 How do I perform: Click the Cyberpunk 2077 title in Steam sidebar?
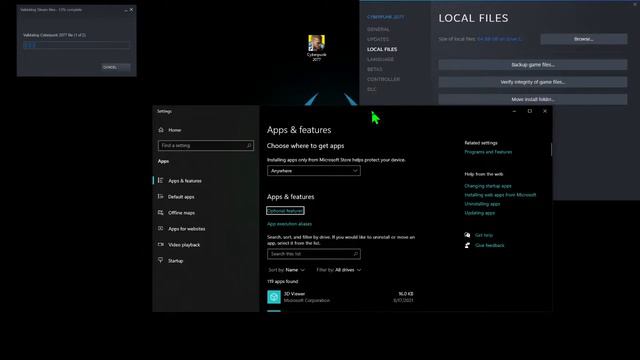[386, 17]
